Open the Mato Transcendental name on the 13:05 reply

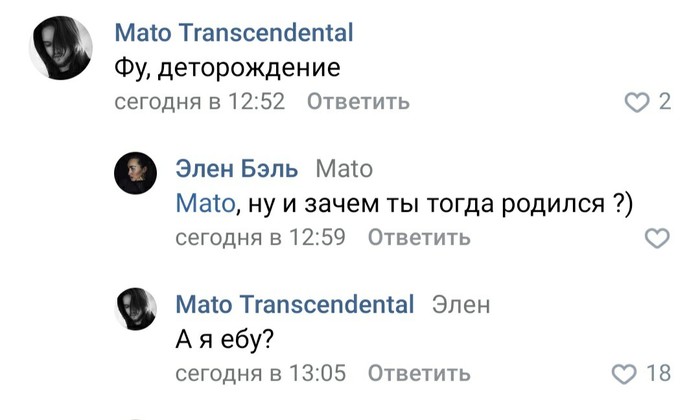point(294,304)
